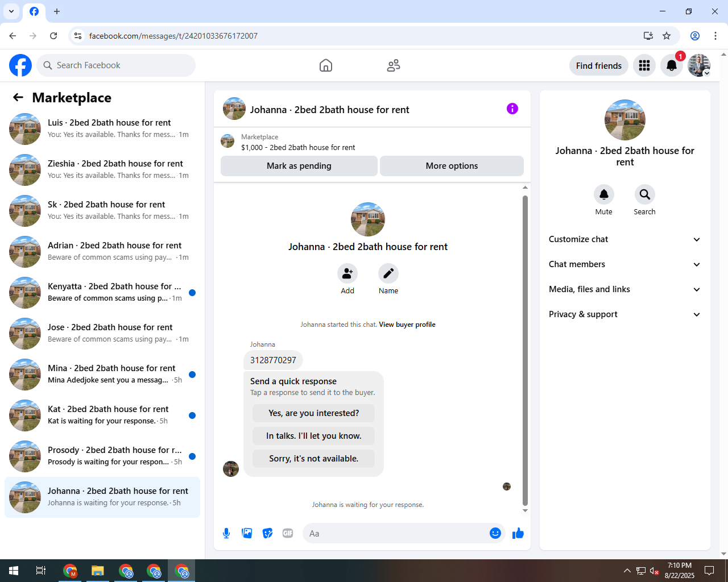The image size is (728, 582).
Task: Click the listing house thumbnail in right panel
Action: [625, 120]
